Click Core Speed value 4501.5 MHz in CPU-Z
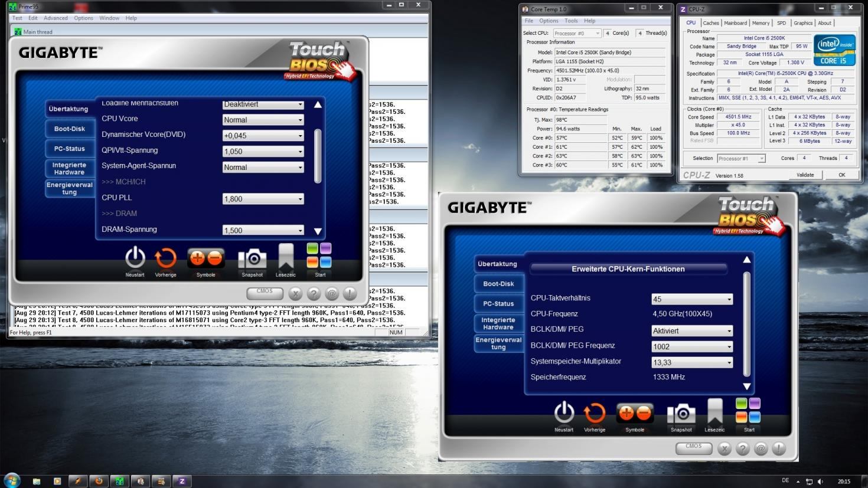 (738, 117)
